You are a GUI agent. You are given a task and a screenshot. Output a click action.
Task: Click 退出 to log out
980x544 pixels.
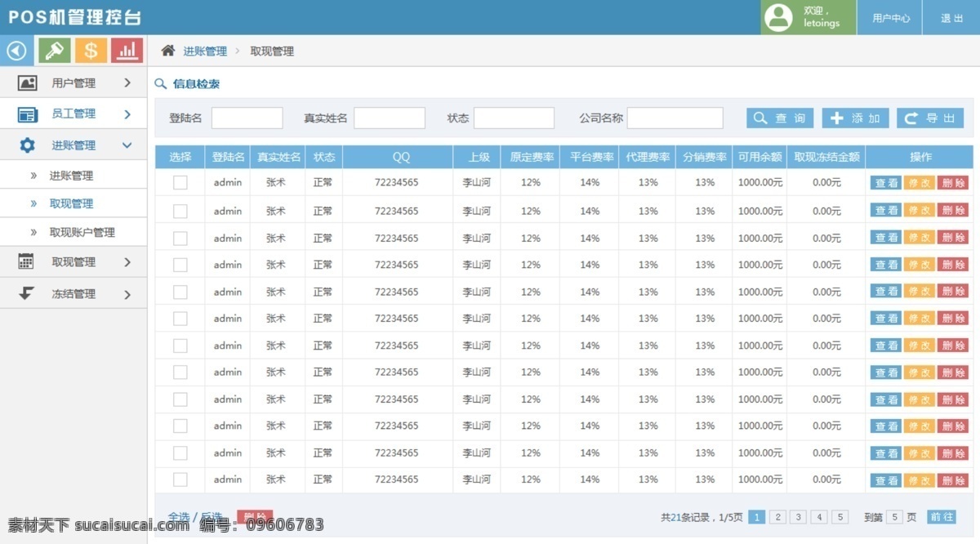tap(951, 18)
